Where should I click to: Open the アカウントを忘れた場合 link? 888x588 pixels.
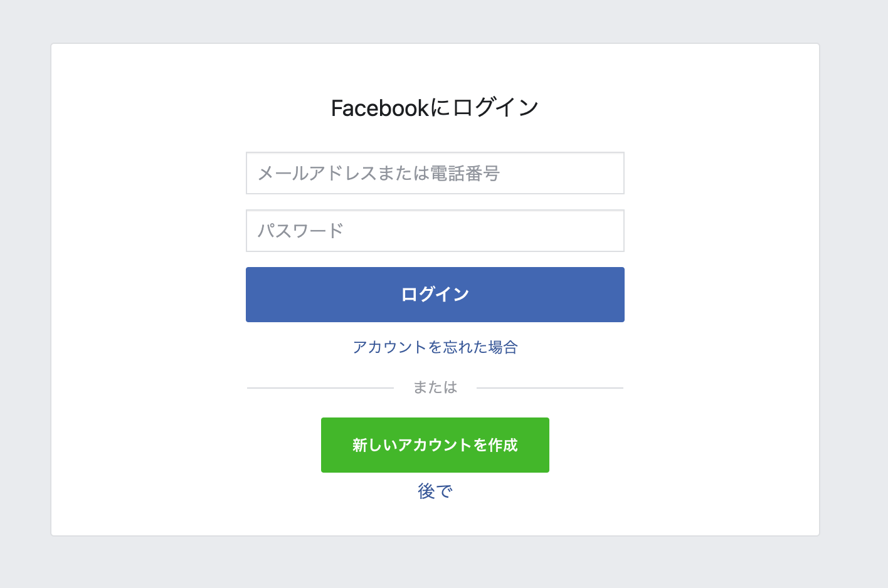pyautogui.click(x=435, y=347)
